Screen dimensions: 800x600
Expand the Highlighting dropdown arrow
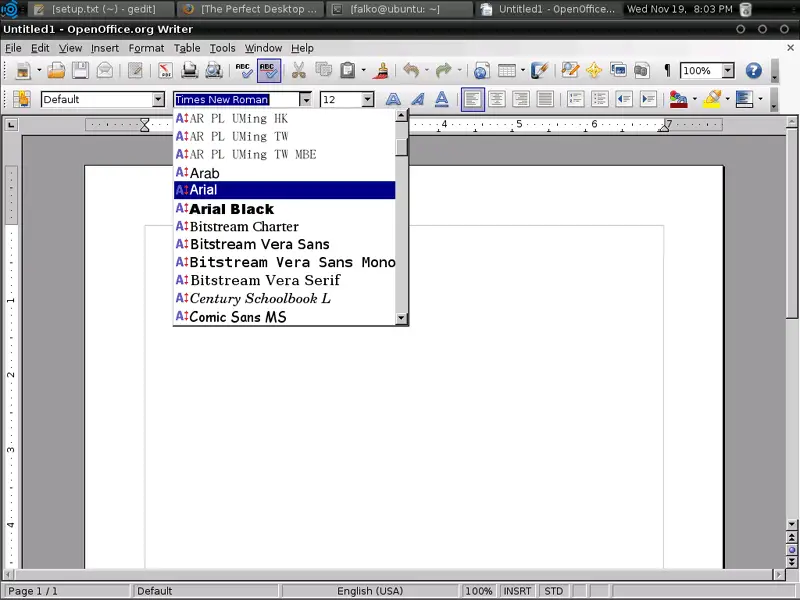[727, 99]
